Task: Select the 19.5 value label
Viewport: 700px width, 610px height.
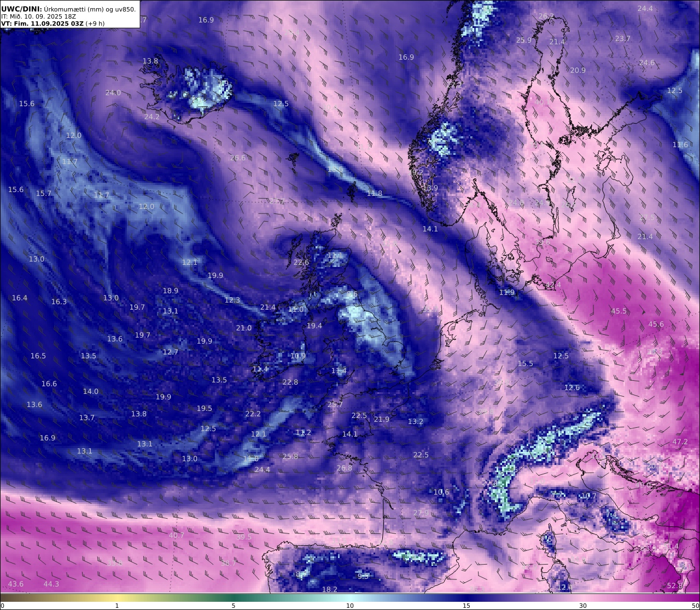Action: click(x=205, y=409)
